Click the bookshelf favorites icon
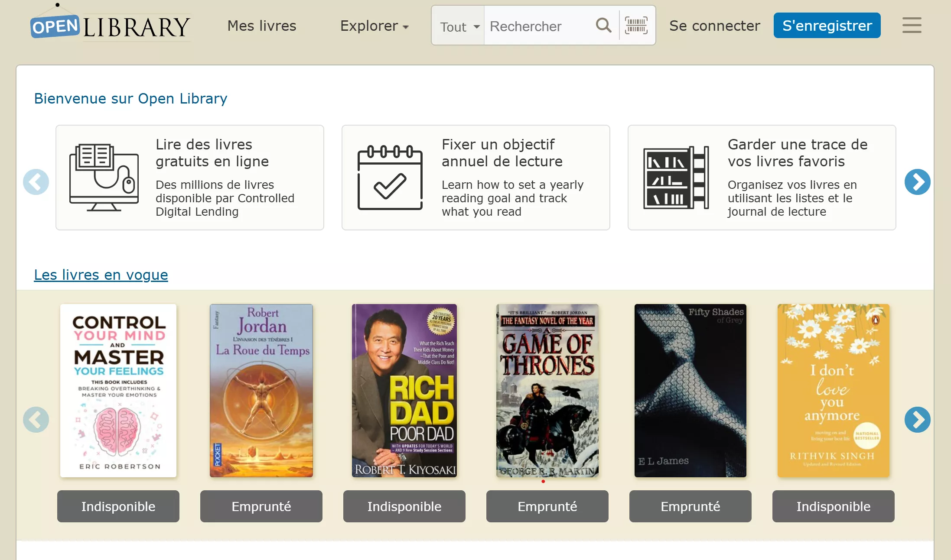This screenshot has height=560, width=951. point(676,178)
